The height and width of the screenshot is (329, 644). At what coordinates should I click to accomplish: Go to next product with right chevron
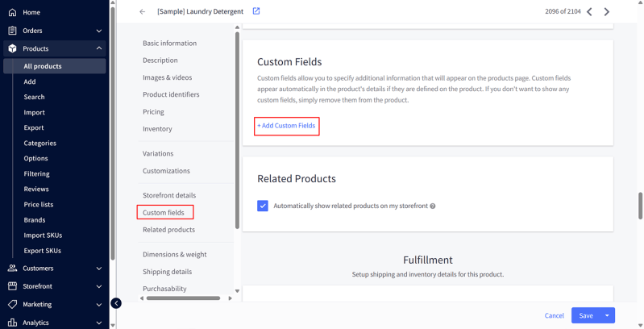[607, 11]
